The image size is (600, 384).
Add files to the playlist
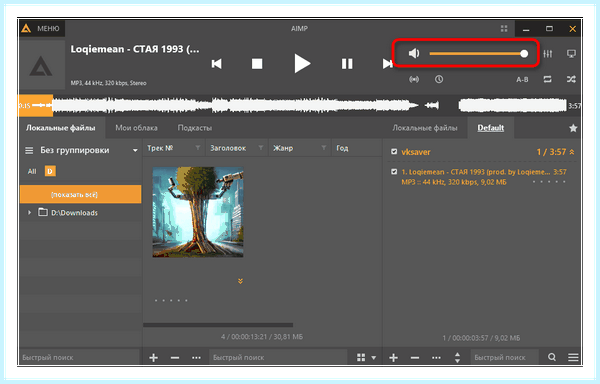pyautogui.click(x=393, y=358)
